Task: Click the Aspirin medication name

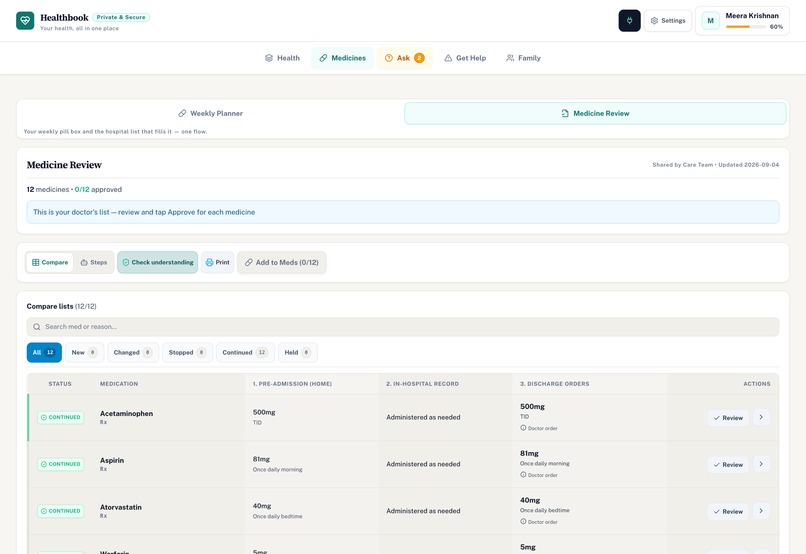Action: (112, 460)
